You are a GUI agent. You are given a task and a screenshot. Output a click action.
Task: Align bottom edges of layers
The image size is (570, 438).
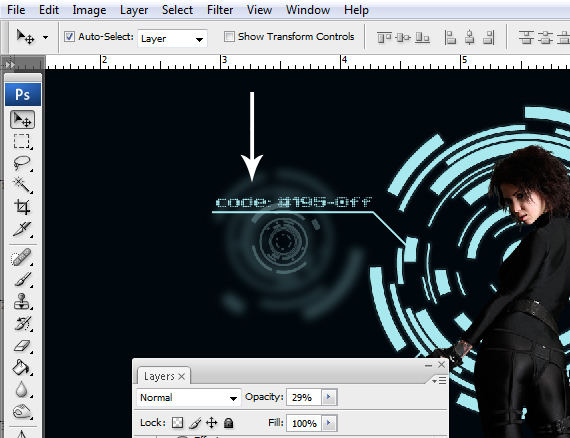coord(422,37)
